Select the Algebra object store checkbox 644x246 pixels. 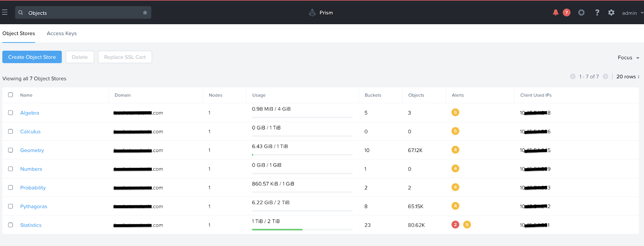[10, 113]
